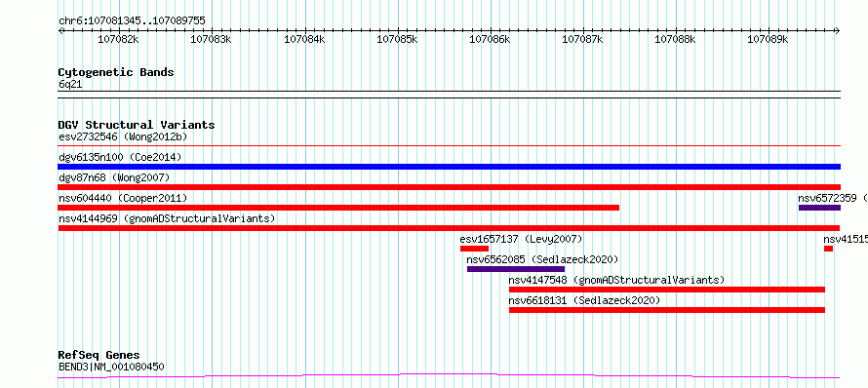Select the red dgv87n68 variant bar
The width and height of the screenshot is (868, 388).
[x=449, y=187]
